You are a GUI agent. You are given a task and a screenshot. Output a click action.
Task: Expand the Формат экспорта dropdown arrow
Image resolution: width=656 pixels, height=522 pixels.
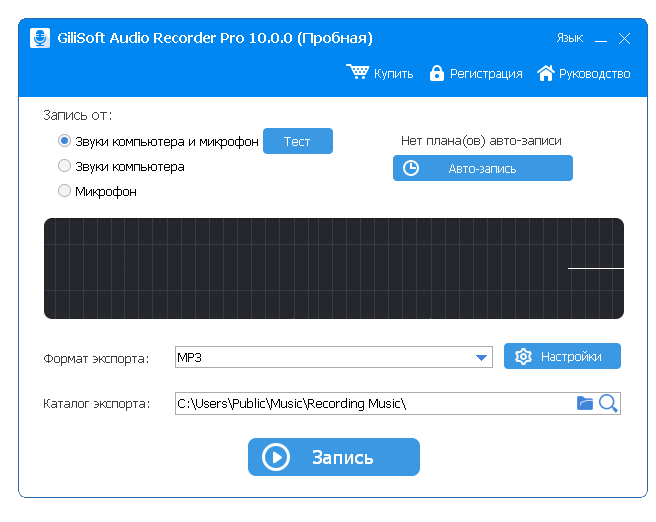[x=483, y=357]
